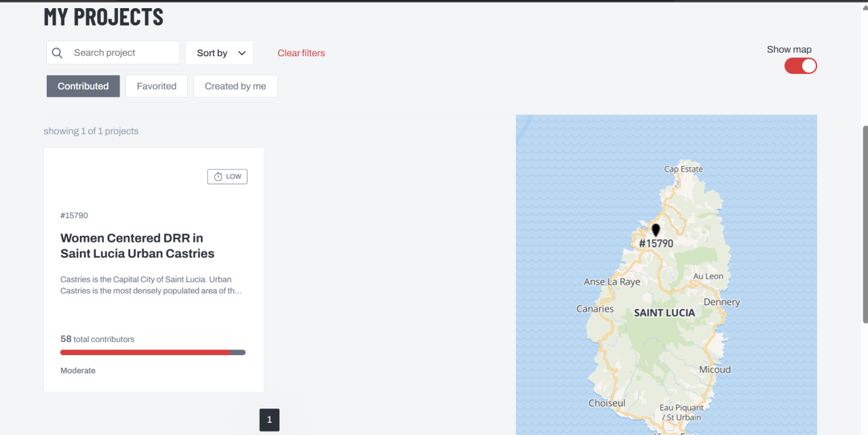Click the Cap Estate map label
The image size is (868, 435).
(684, 169)
